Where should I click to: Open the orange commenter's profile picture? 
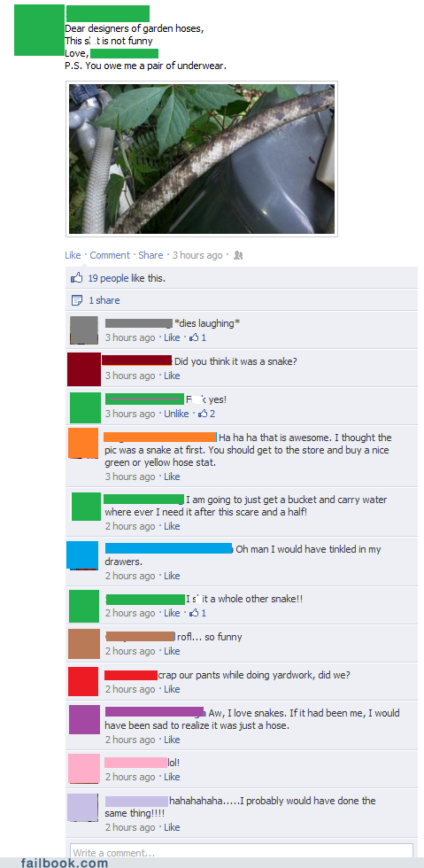pos(83,443)
